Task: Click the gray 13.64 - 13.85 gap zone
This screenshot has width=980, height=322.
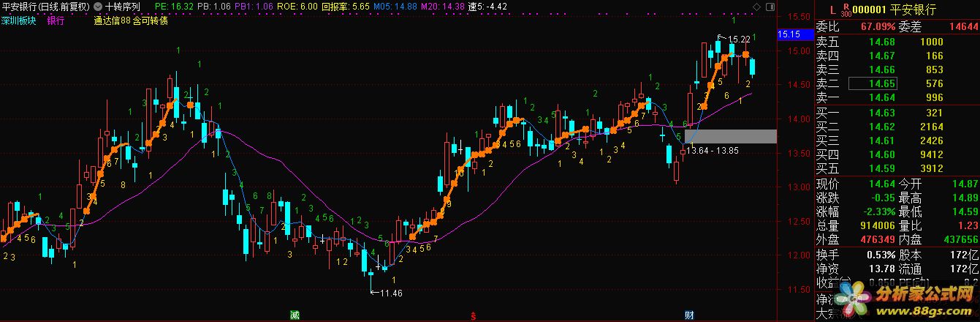Action: point(731,136)
